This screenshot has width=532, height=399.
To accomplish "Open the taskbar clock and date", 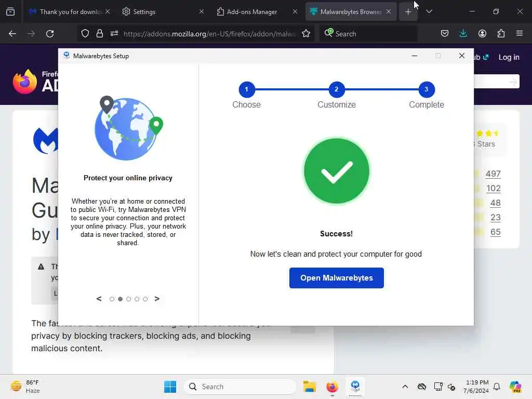I will click(x=477, y=387).
